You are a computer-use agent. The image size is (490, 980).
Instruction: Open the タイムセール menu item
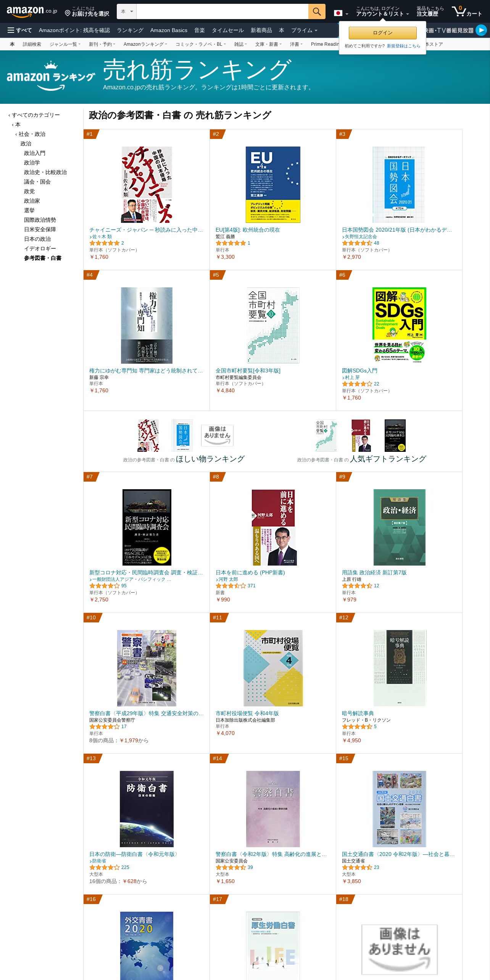228,30
